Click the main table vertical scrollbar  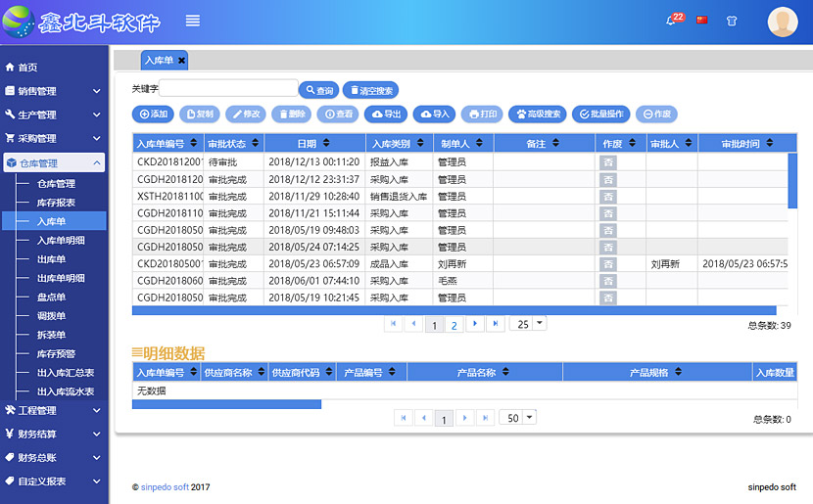(792, 181)
